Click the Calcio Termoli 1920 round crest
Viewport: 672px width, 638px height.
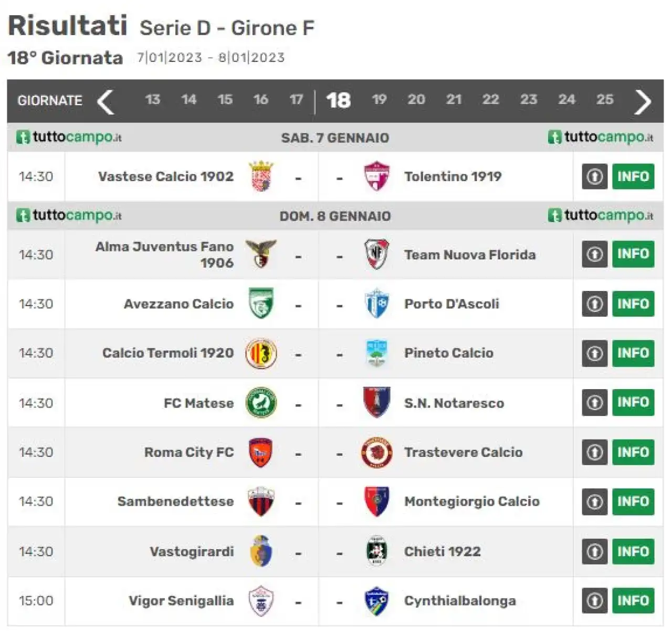click(261, 353)
